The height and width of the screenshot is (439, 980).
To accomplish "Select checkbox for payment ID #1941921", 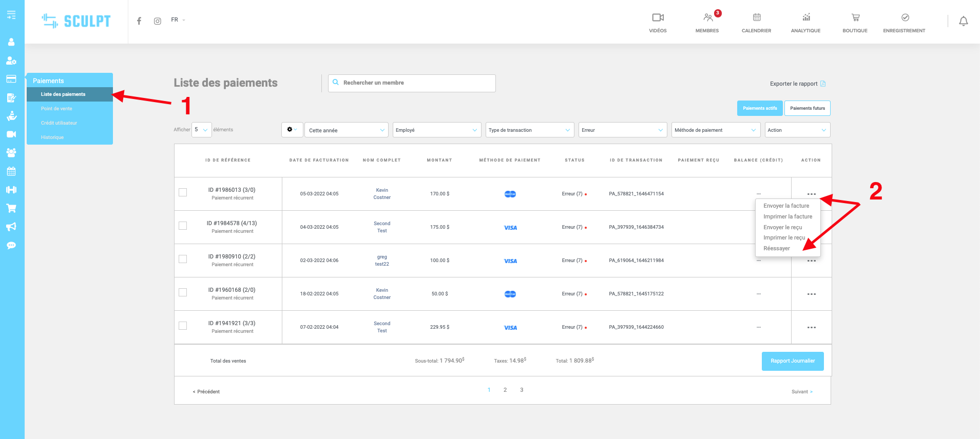I will point(183,326).
